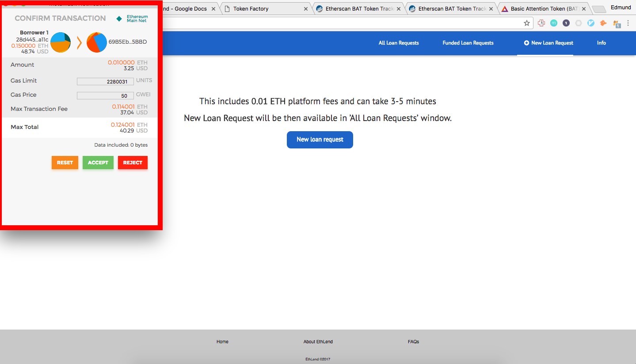
Task: Click the Ethereum Main Net diamond icon
Action: [119, 19]
